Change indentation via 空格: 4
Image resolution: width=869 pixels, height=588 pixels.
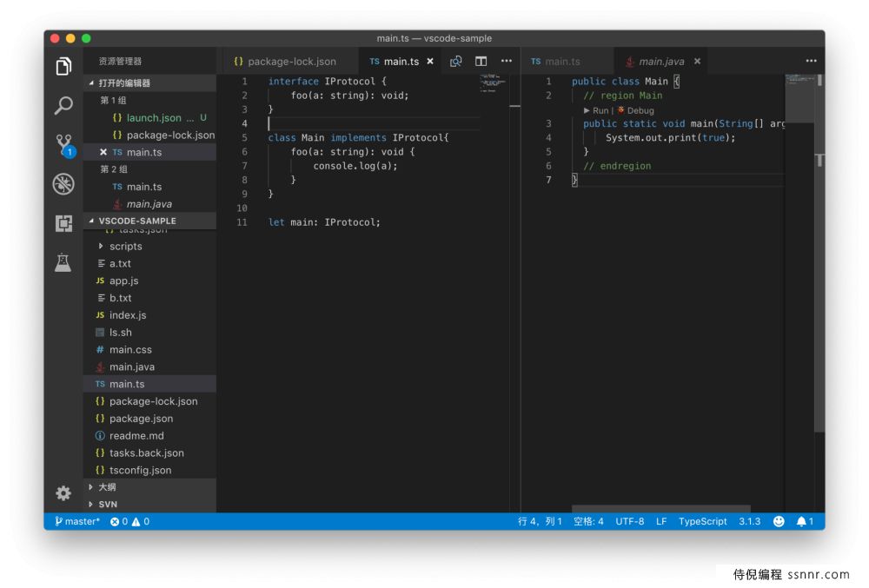pos(588,522)
